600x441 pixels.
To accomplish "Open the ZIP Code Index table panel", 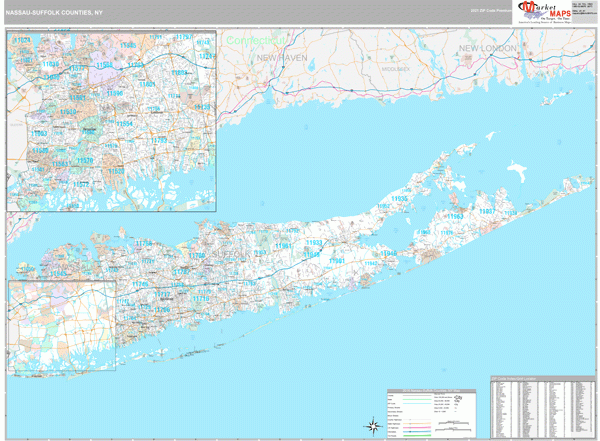I will pos(543,407).
